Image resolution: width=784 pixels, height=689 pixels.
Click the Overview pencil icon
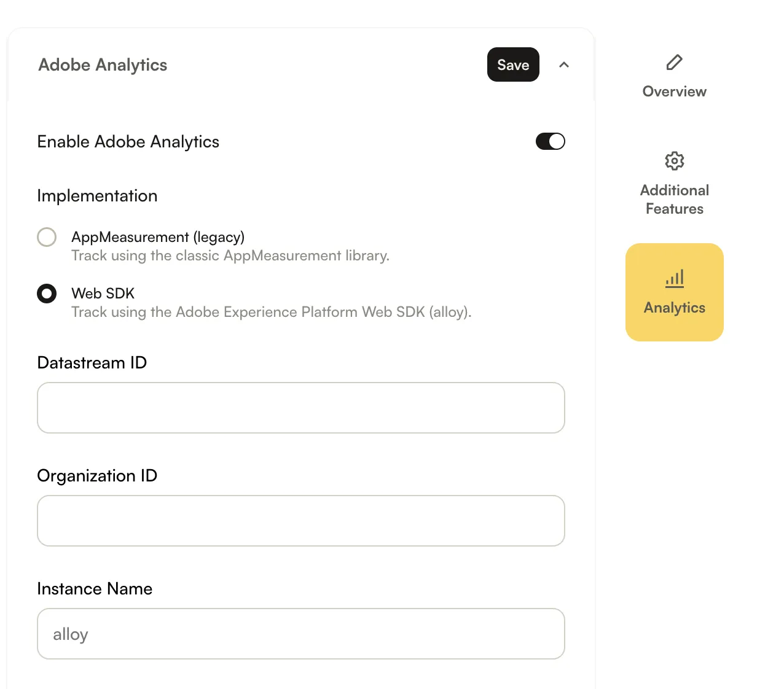point(674,62)
